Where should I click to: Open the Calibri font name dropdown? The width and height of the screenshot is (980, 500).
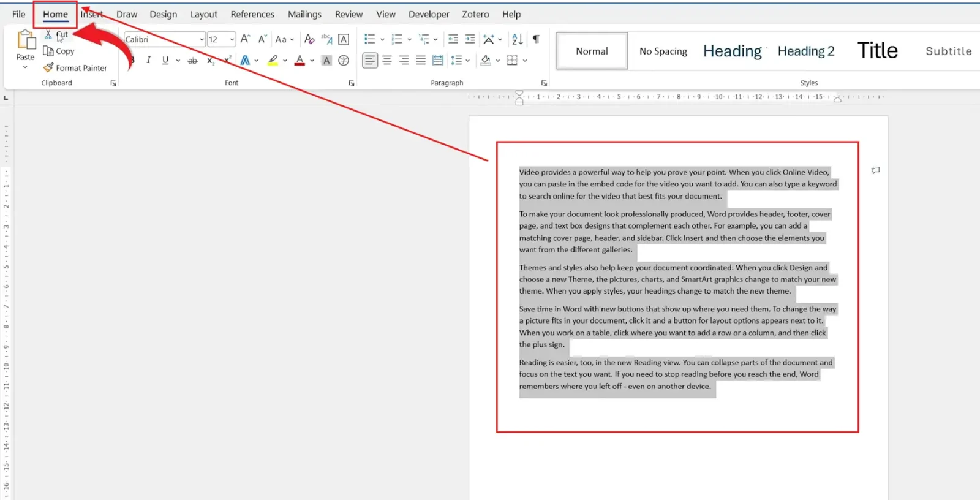coord(202,39)
